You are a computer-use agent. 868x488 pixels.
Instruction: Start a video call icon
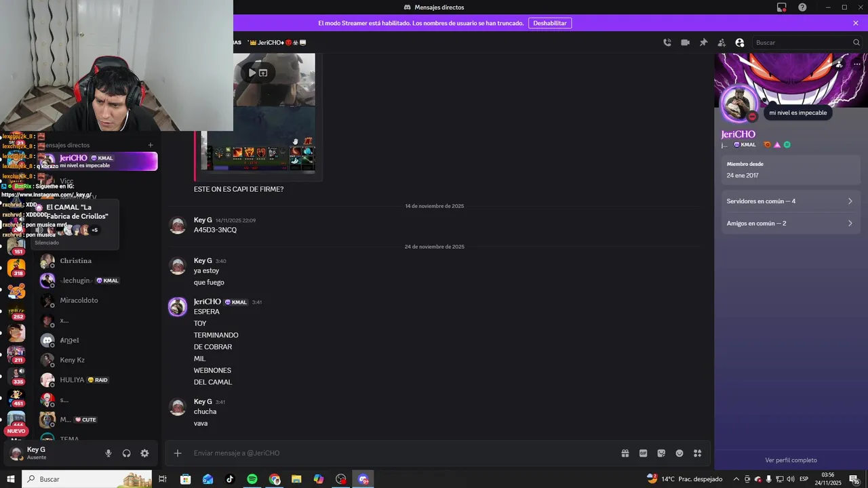(686, 42)
